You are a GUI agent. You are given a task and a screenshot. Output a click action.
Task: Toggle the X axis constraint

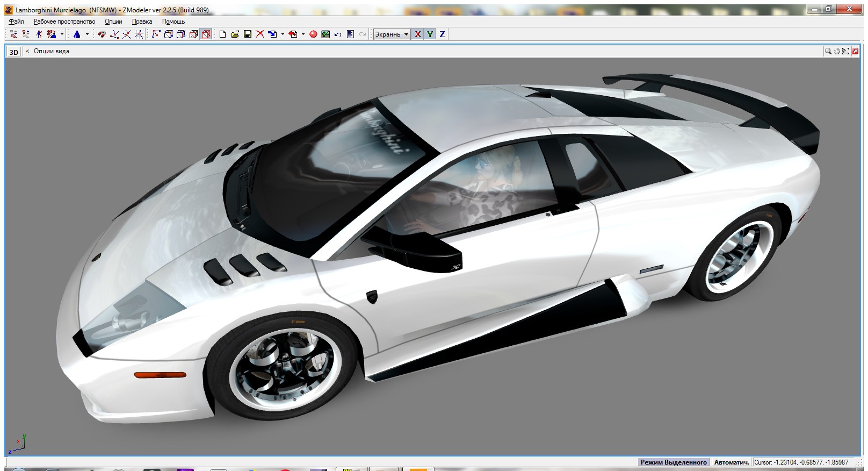417,34
